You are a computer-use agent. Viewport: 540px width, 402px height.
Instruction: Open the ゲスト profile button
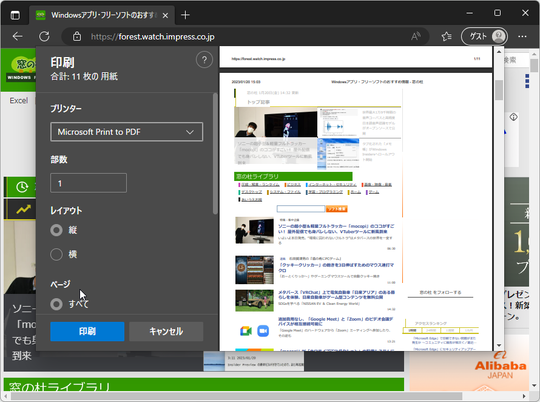click(484, 36)
